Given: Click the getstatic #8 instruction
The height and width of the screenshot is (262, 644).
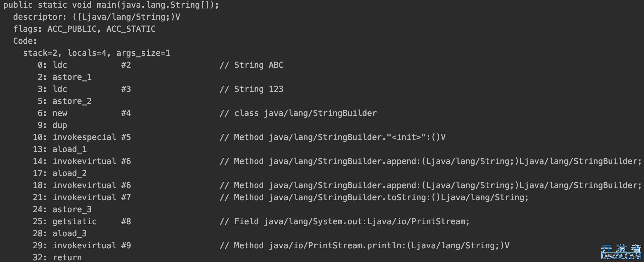Looking at the screenshot, I should coord(74,222).
